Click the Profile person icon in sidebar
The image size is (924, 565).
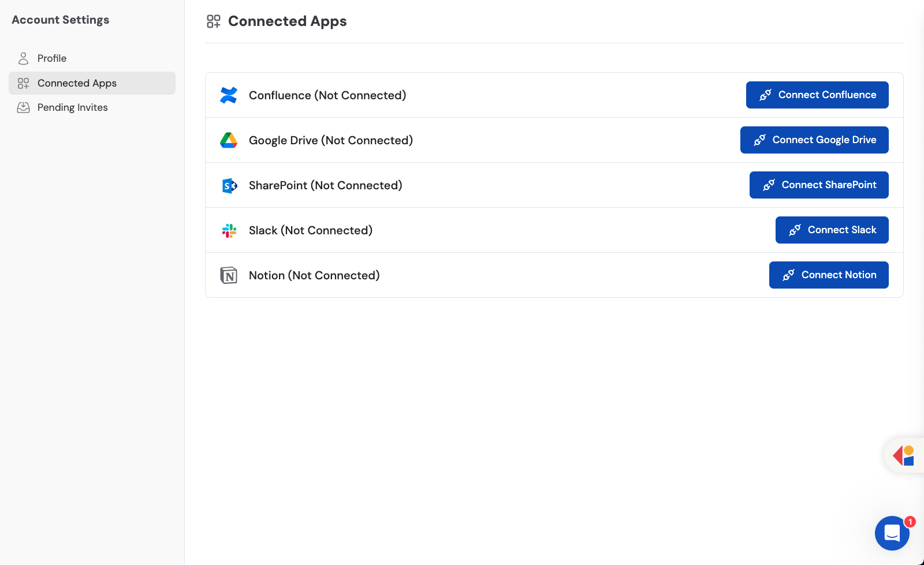[x=23, y=58]
